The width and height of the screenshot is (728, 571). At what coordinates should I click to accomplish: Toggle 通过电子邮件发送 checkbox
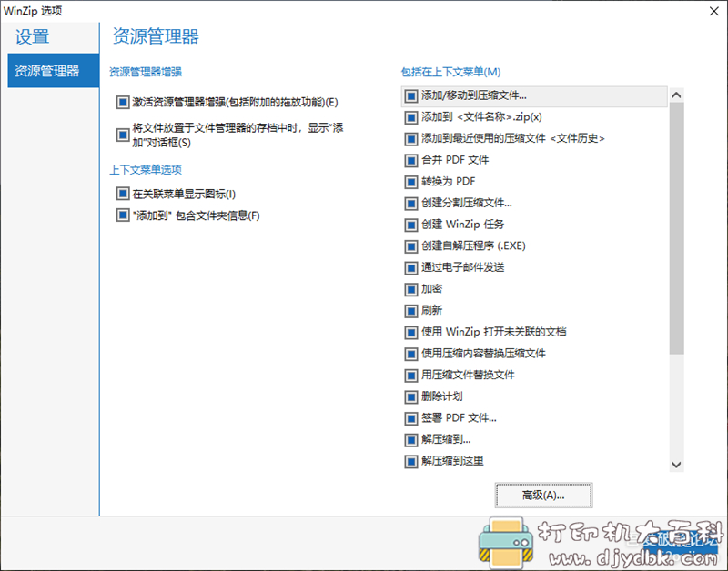[411, 267]
